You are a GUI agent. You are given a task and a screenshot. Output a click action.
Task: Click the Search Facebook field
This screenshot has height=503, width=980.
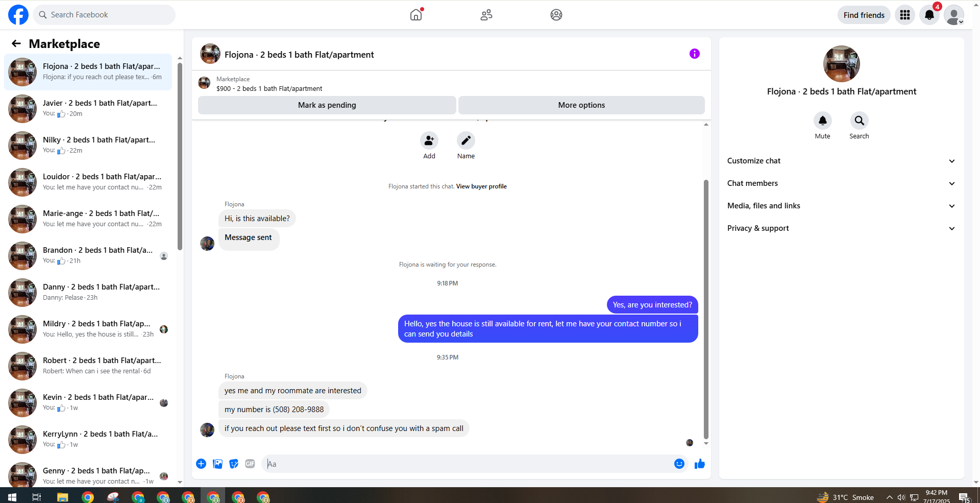104,15
